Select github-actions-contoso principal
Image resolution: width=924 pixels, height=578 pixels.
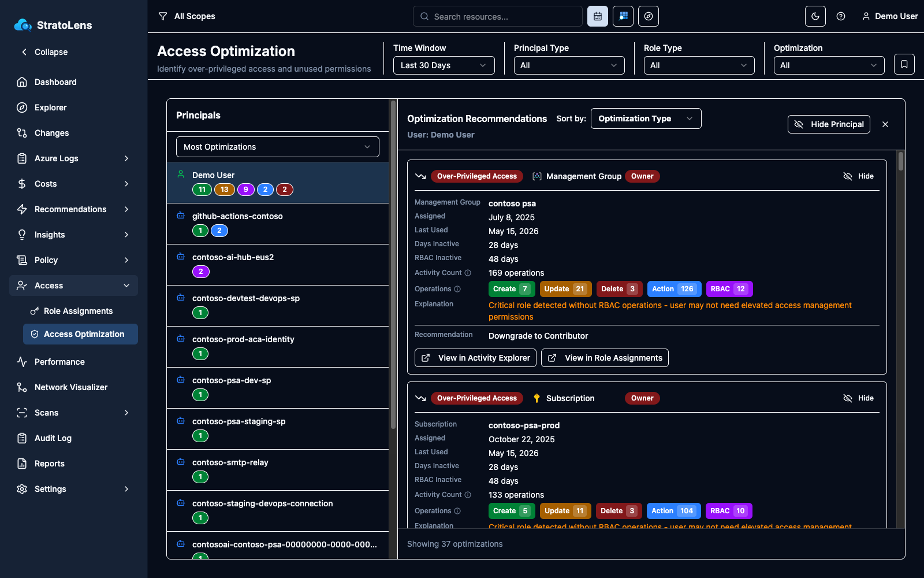[278, 224]
